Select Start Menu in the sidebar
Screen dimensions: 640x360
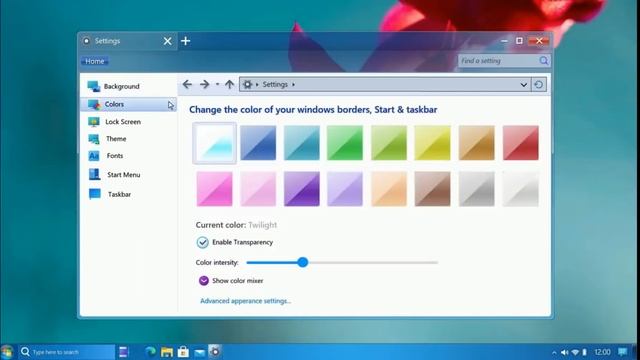click(x=129, y=174)
